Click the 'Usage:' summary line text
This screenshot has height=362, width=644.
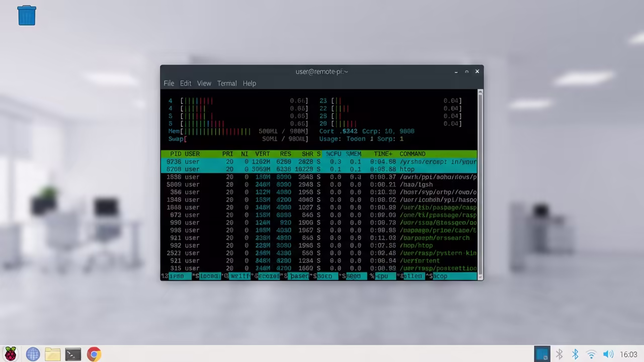(361, 139)
